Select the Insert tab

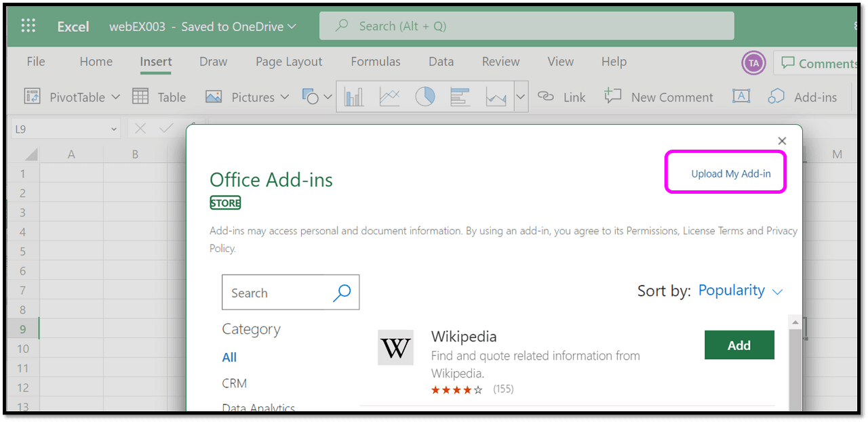pyautogui.click(x=156, y=62)
